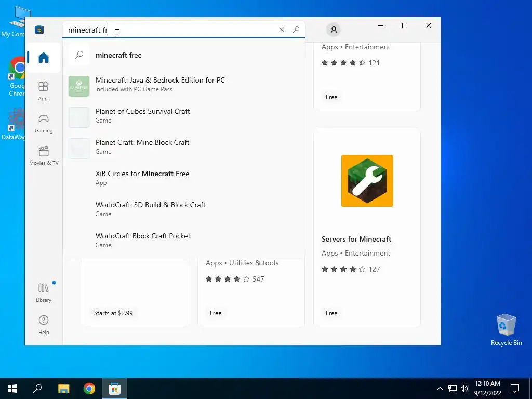Select Minecraft: Java & Bedrock Edition suggestion
532x399 pixels.
pos(183,85)
